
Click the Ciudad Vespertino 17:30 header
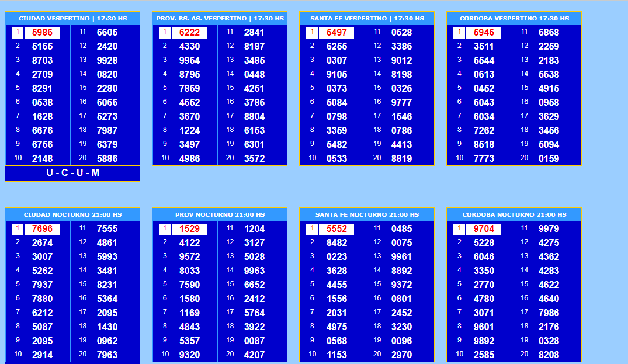pos(72,19)
